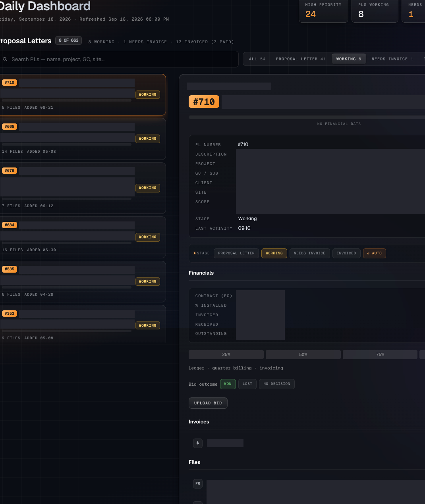Screen dimensions: 425x504
Task: Click the '14 FILES ADDED 05·08' text
Action: pos(29,152)
